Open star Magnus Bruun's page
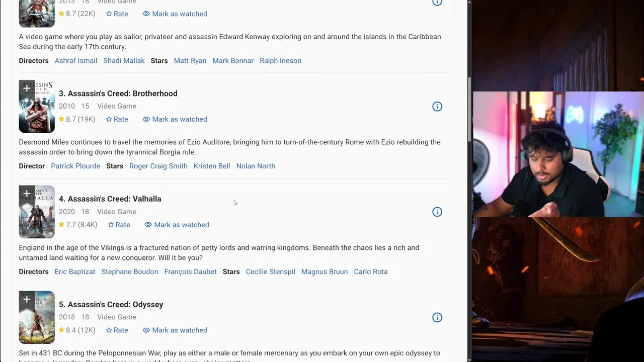The height and width of the screenshot is (362, 644). point(325,271)
